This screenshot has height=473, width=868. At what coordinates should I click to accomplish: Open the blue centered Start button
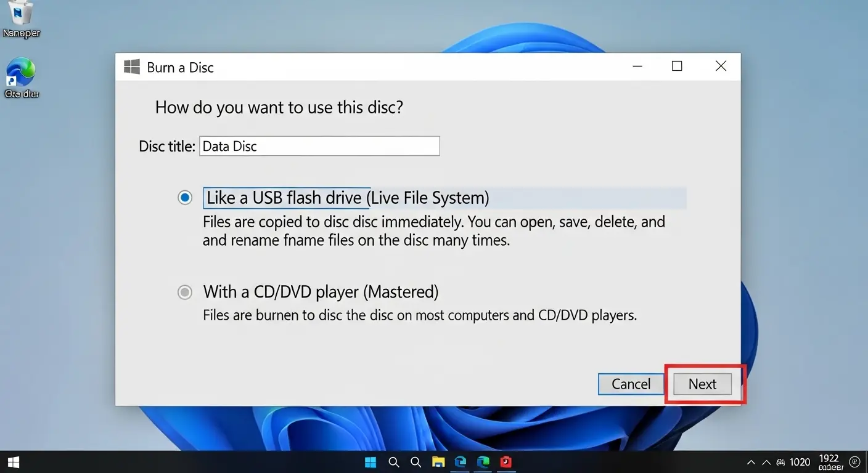[x=371, y=462]
